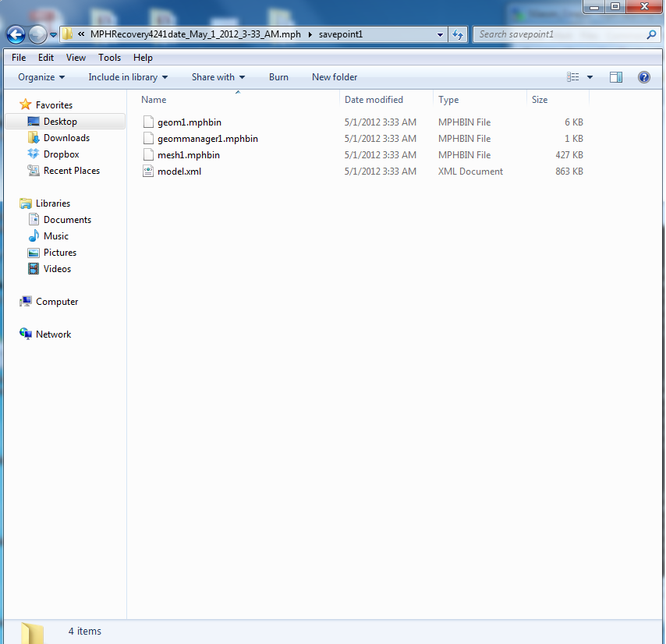Click the Burn button
666x644 pixels.
(x=278, y=77)
